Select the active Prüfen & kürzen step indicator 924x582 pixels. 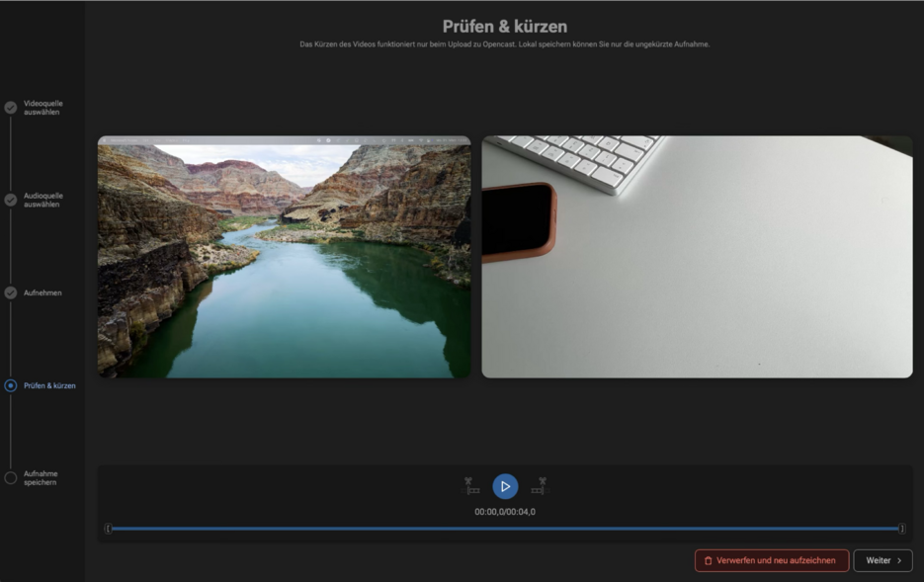tap(11, 385)
